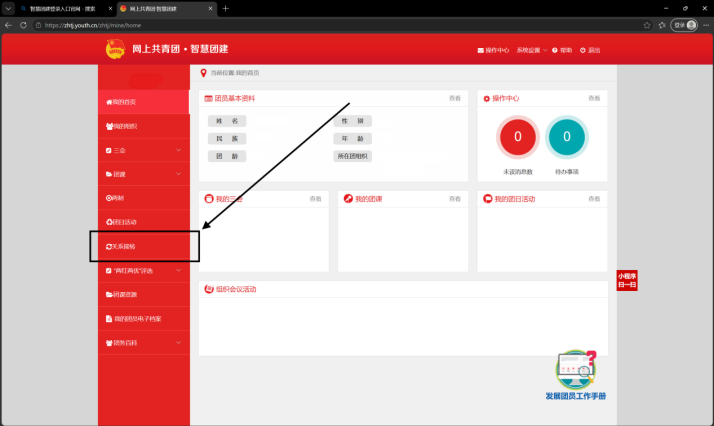Image resolution: width=714 pixels, height=426 pixels.
Task: Click 查看 on 我的团日活动 panel
Action: click(594, 199)
